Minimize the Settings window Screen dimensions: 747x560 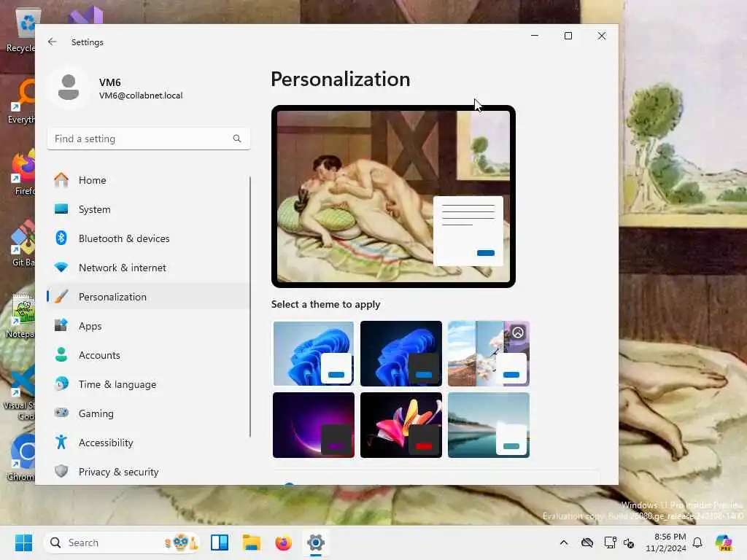[535, 36]
